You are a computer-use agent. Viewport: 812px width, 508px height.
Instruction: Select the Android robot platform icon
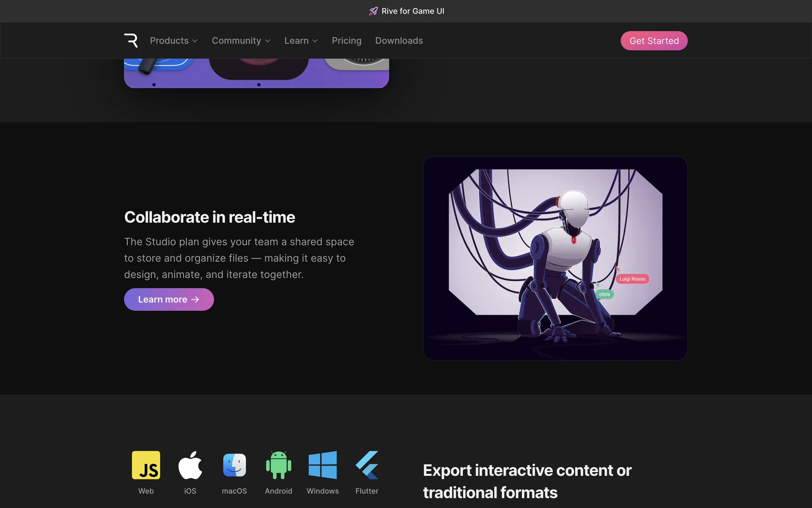278,465
